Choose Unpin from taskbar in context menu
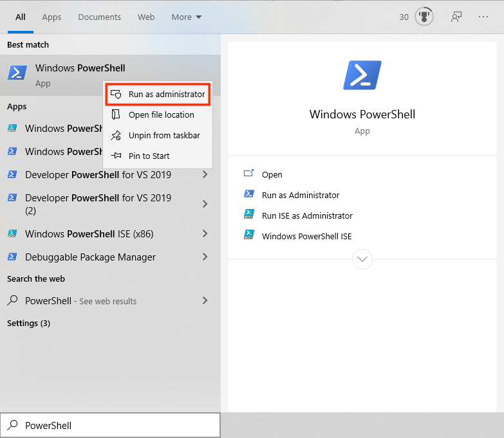 tap(158, 135)
